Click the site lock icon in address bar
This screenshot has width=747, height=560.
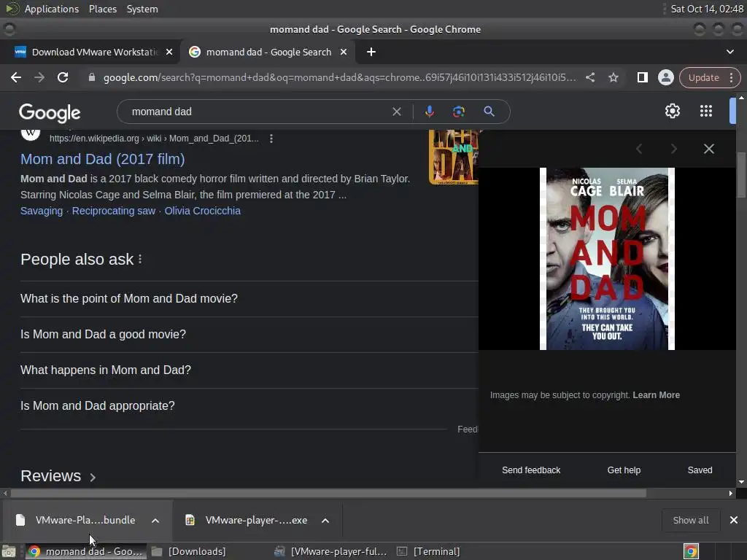[91, 77]
